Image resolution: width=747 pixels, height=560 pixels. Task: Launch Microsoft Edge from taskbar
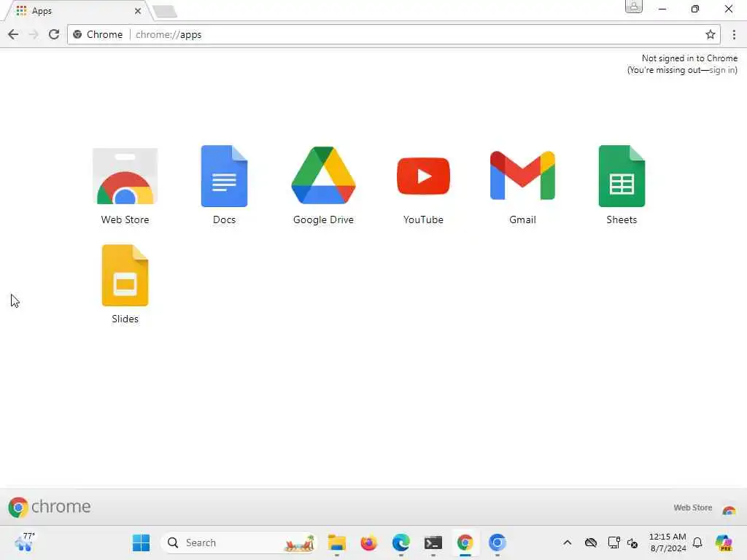401,542
